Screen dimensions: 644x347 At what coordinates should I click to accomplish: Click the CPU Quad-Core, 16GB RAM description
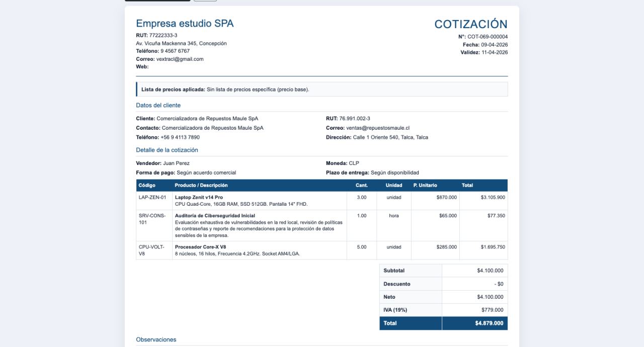pos(241,204)
